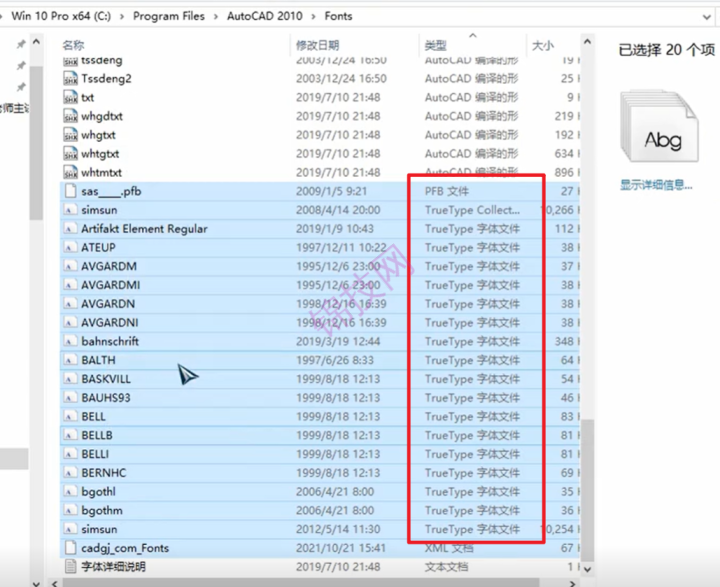Image resolution: width=720 pixels, height=587 pixels.
Task: Click the cadgj_com_Fonts XML file icon
Action: 70,548
